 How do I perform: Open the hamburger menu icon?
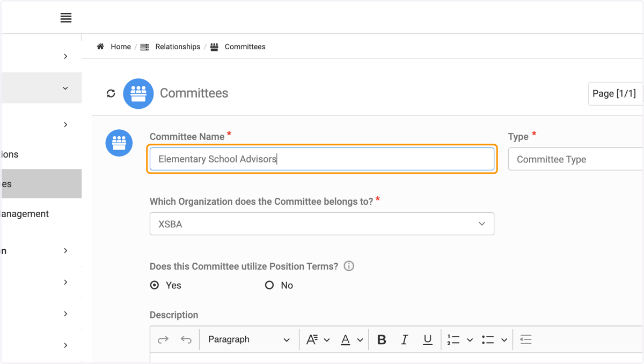(x=66, y=18)
